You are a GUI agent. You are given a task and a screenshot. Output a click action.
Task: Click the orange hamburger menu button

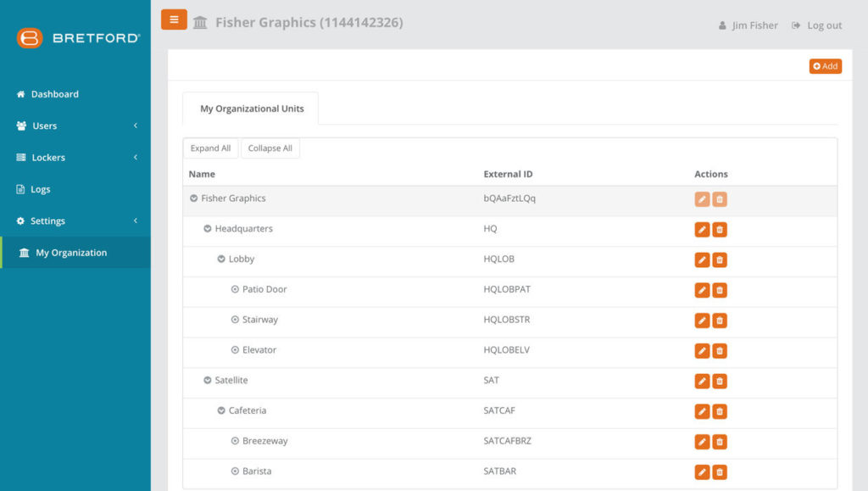pyautogui.click(x=174, y=20)
